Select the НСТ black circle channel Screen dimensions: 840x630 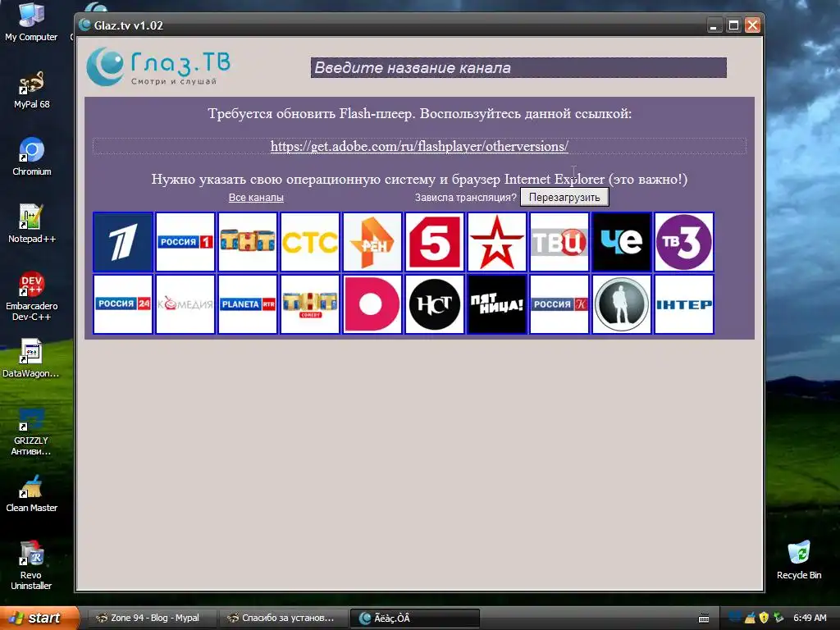435,304
